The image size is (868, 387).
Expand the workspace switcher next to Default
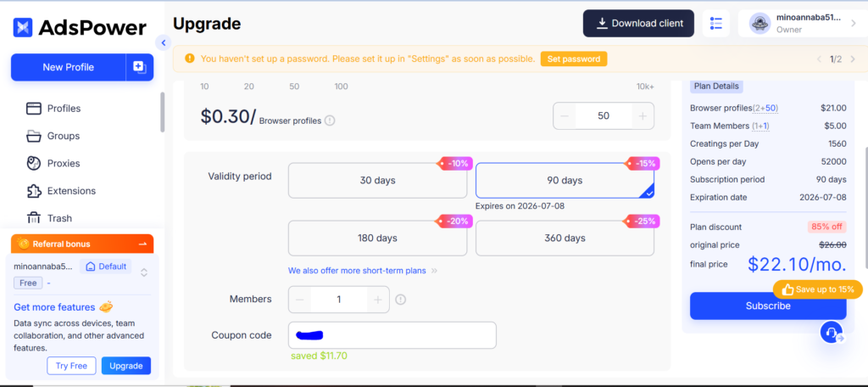[x=144, y=272]
